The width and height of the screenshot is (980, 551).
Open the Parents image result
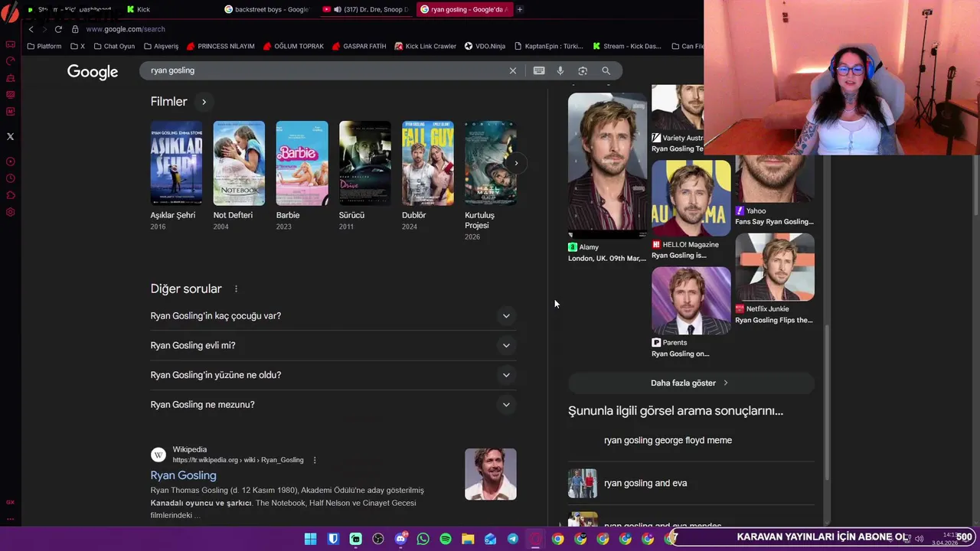coord(691,301)
